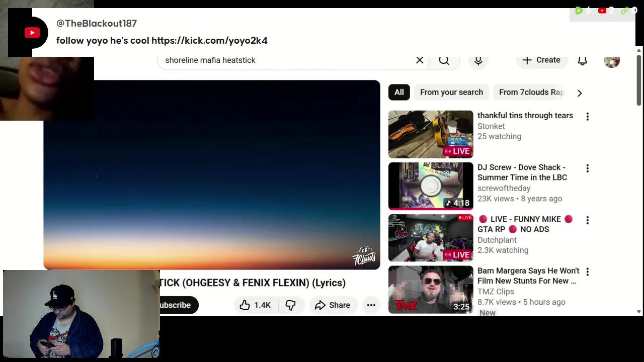The height and width of the screenshot is (362, 644).
Task: Visit the Dutchplant channel name
Action: click(x=497, y=240)
